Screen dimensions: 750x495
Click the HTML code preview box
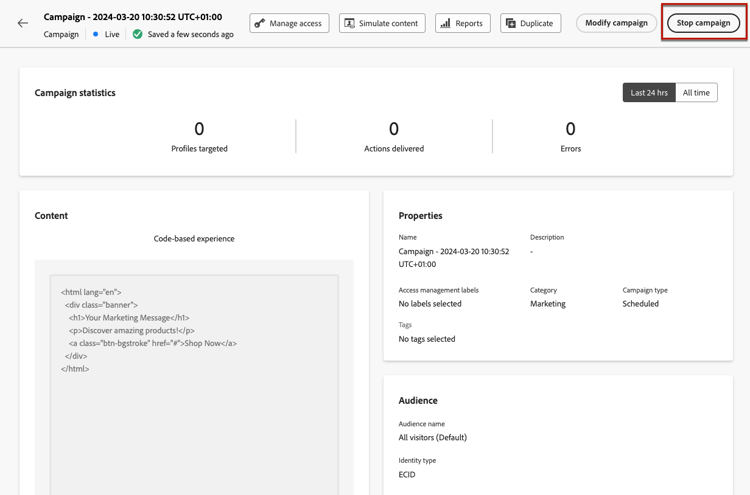[194, 380]
